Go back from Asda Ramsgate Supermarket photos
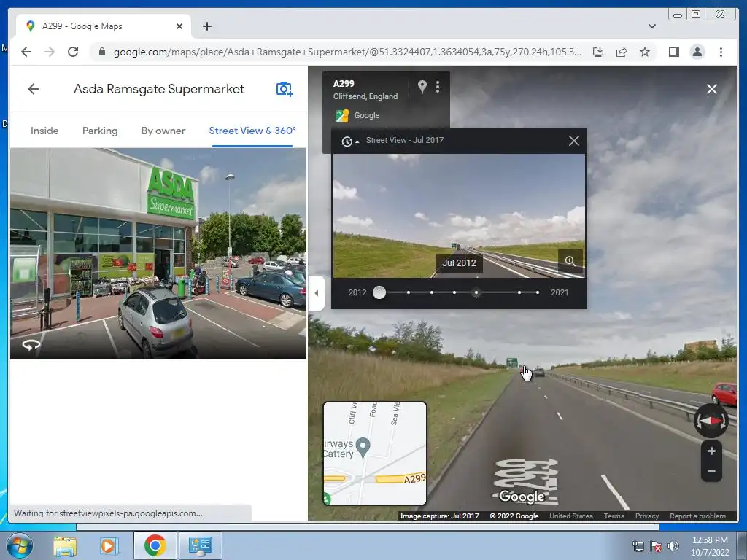Screen dimensions: 747x560 (x=34, y=88)
